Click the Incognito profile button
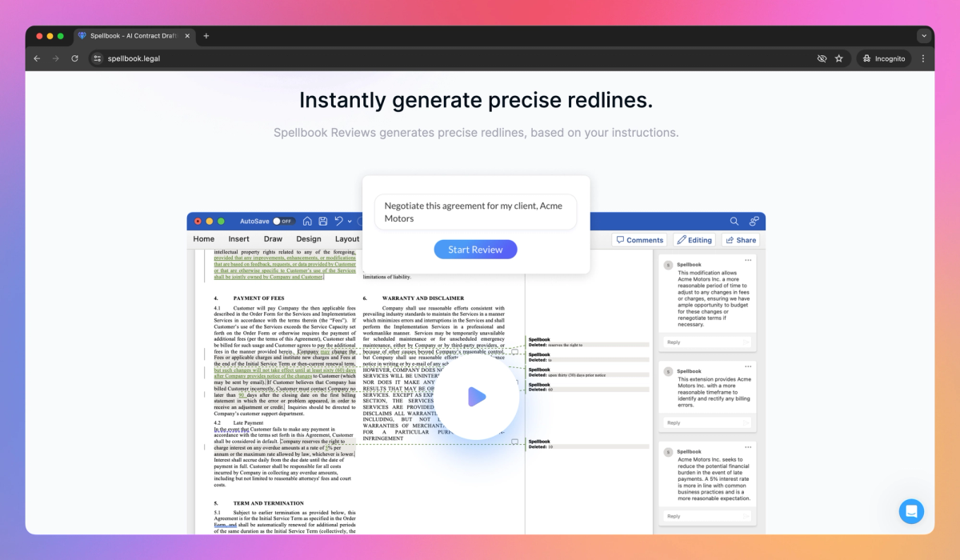960x560 pixels. pyautogui.click(x=884, y=58)
